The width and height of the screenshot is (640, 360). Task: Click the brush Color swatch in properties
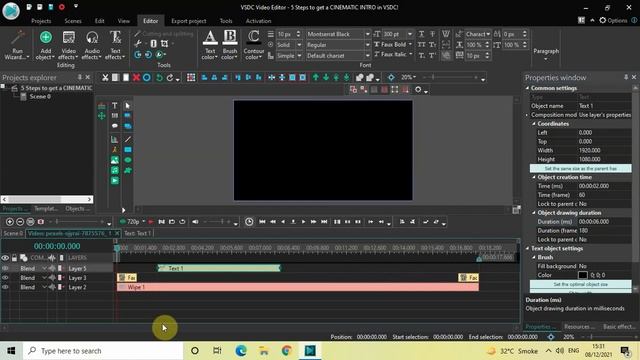click(x=583, y=275)
